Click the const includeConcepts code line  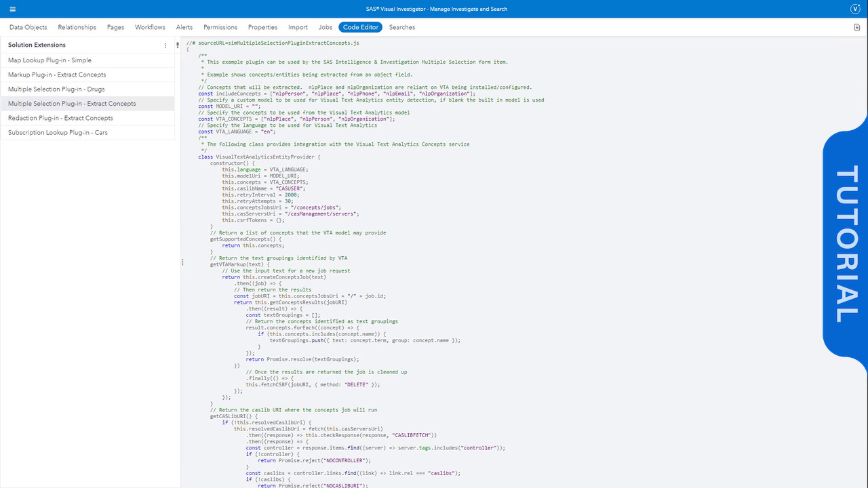point(337,94)
